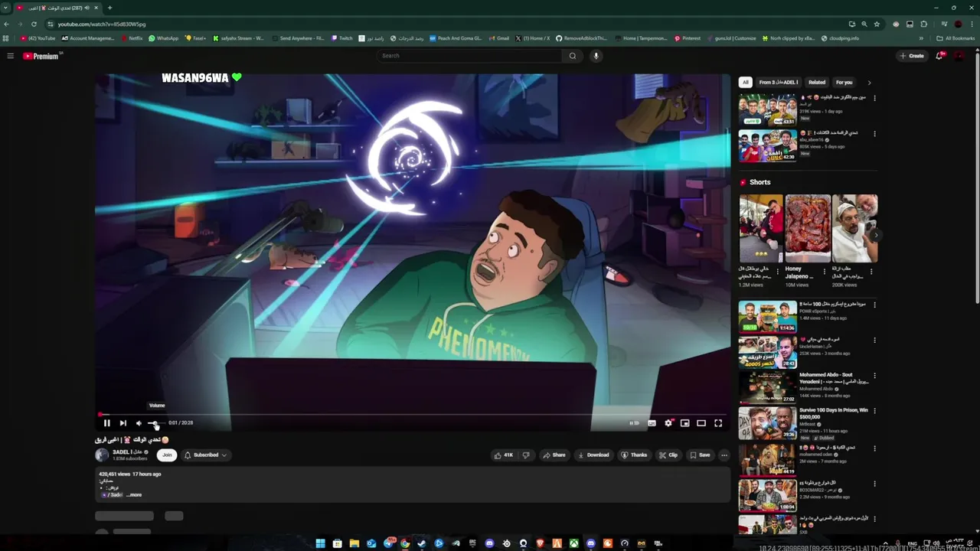The width and height of the screenshot is (980, 551).
Task: Open options for Honey Jalapeno short
Action: coord(825,272)
